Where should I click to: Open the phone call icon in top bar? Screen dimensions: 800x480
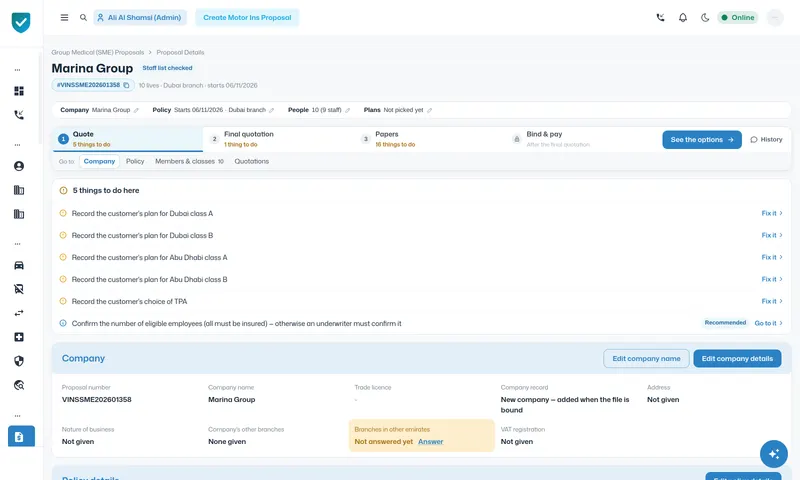[x=660, y=17]
